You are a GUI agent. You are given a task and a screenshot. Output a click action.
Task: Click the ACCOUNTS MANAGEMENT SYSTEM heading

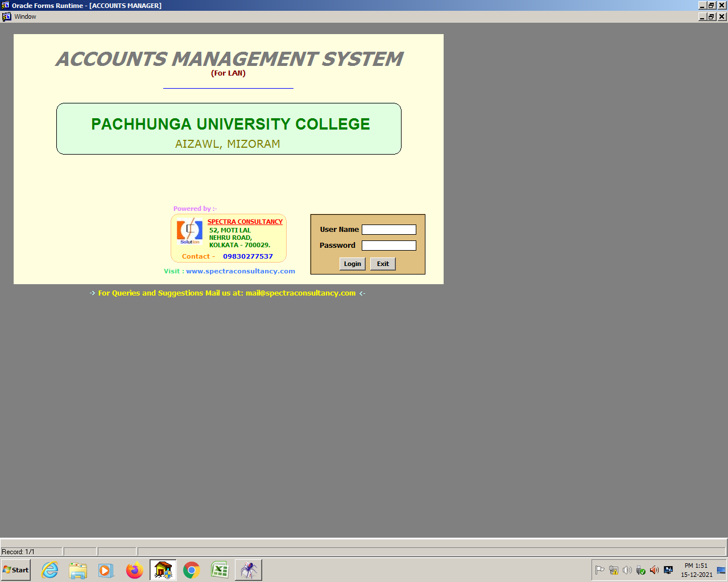[x=229, y=59]
